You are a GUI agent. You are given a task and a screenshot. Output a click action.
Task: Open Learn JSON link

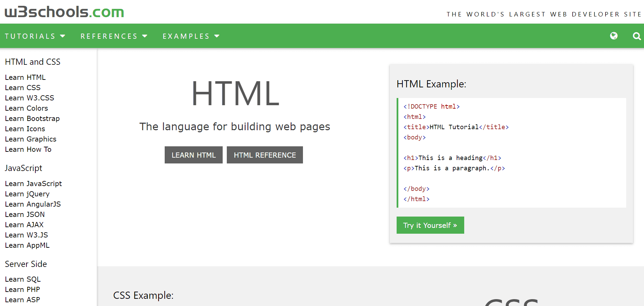[x=25, y=215]
